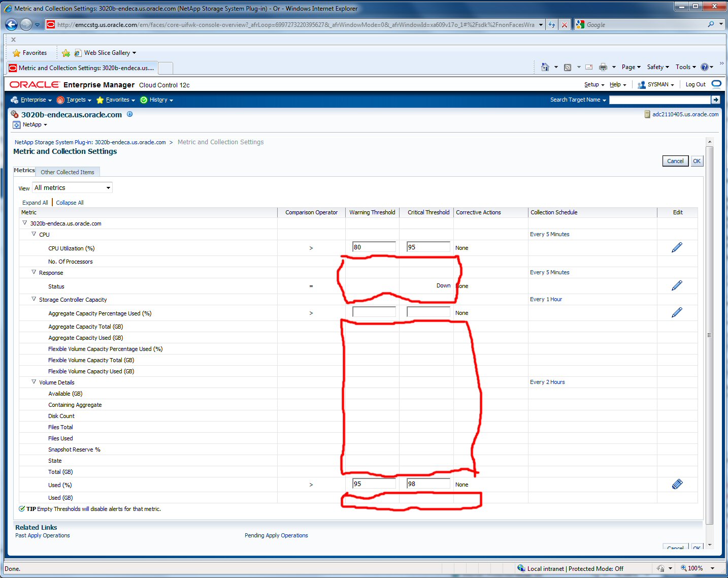Switch to Other Collected Items tab

click(68, 172)
